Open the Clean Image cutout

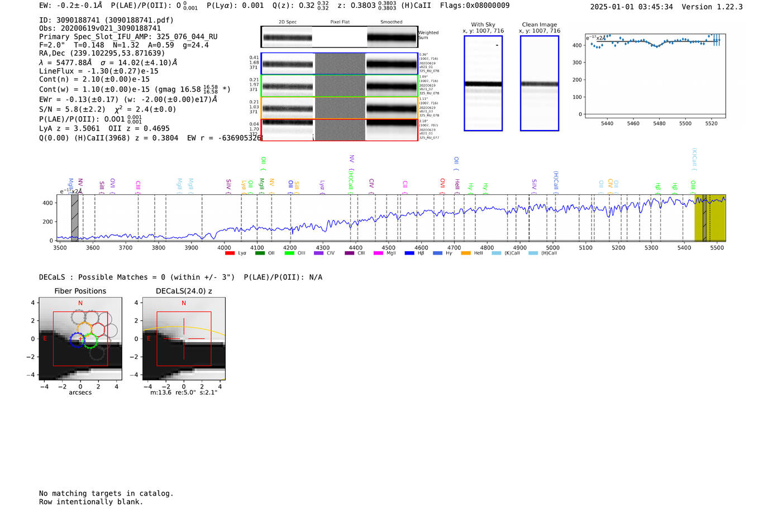click(x=540, y=83)
